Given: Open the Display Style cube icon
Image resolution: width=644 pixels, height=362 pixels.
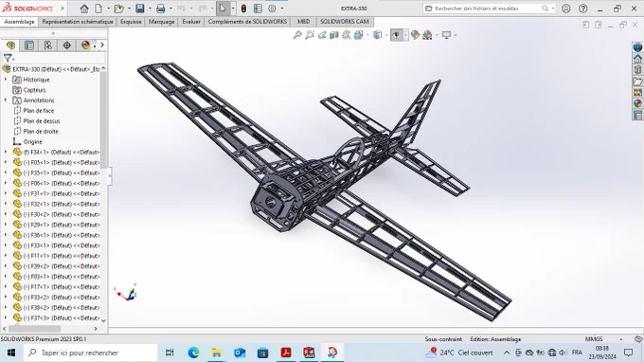Looking at the screenshot, I should point(378,35).
